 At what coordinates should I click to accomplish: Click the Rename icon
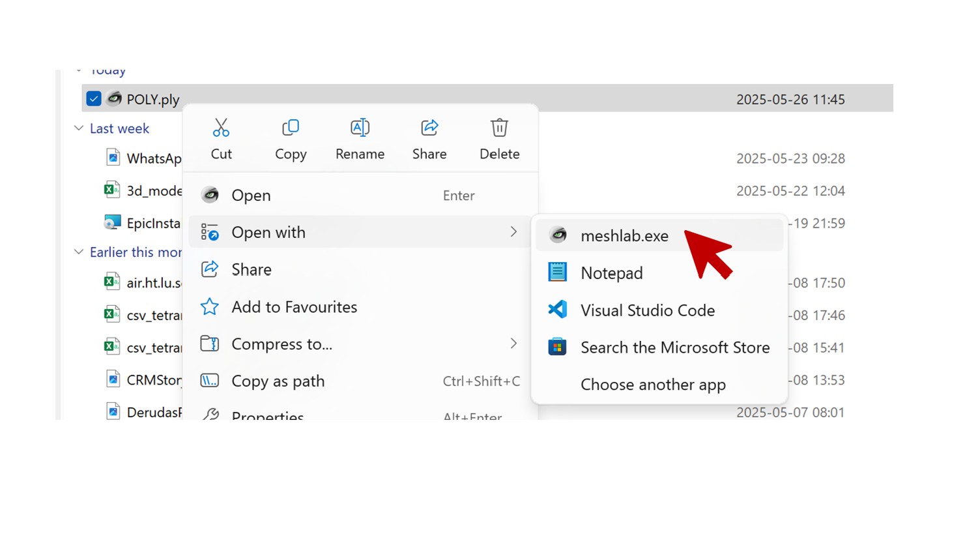pyautogui.click(x=360, y=128)
